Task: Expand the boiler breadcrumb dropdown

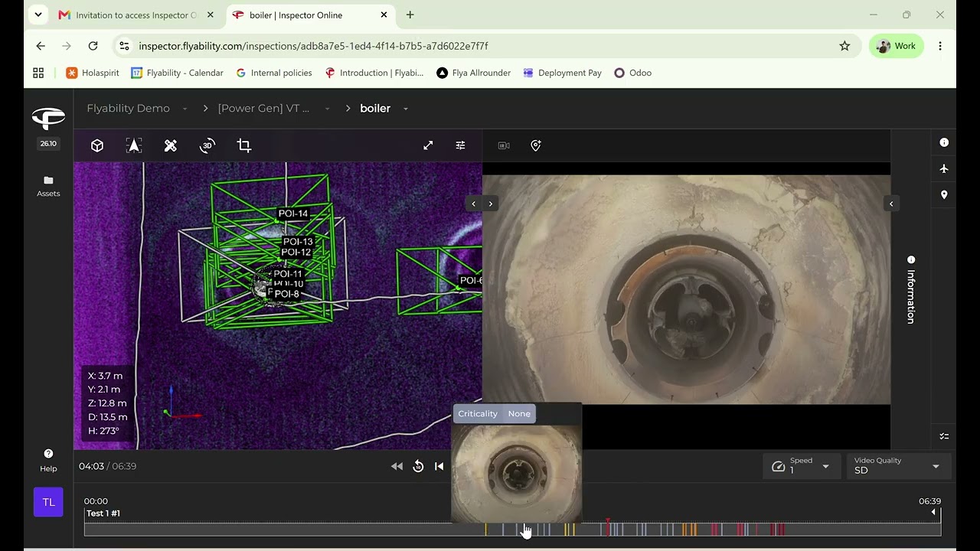Action: click(x=406, y=109)
